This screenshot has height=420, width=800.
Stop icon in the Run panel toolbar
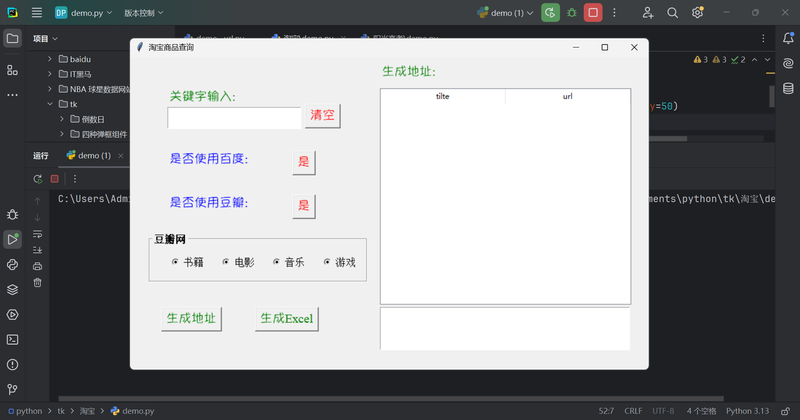click(55, 179)
